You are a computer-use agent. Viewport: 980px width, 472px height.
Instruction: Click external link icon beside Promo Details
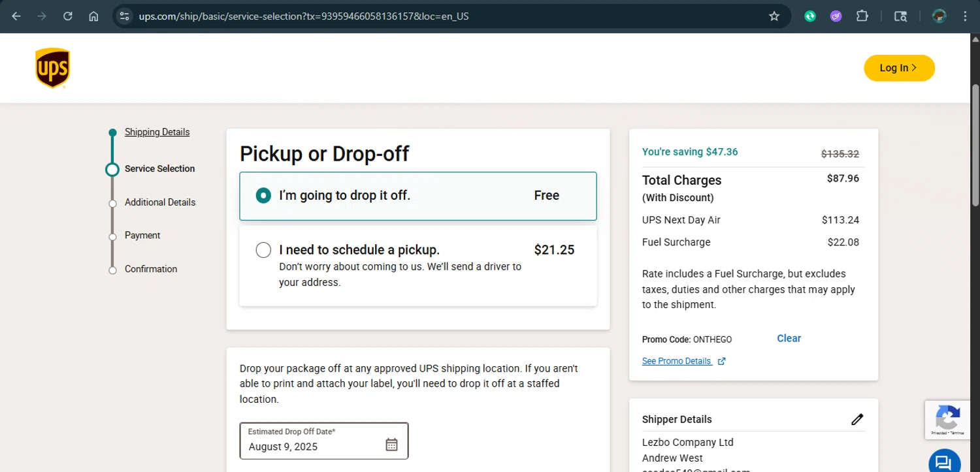click(721, 361)
